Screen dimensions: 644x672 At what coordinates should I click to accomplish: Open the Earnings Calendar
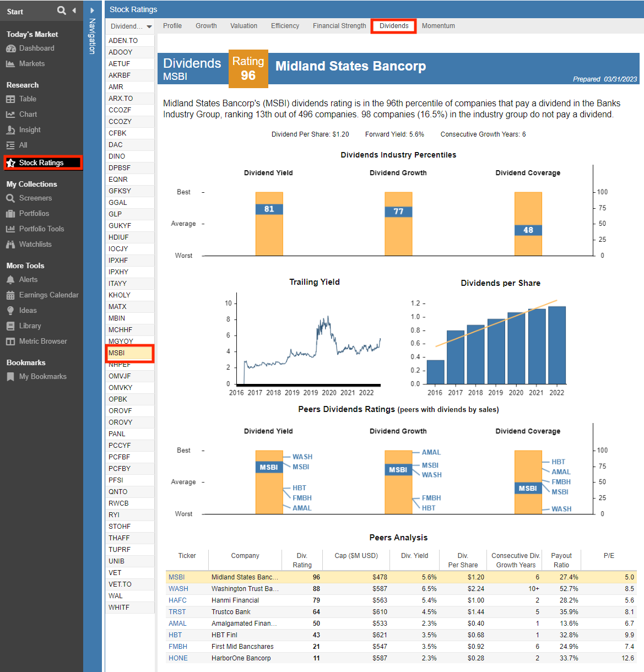click(48, 295)
